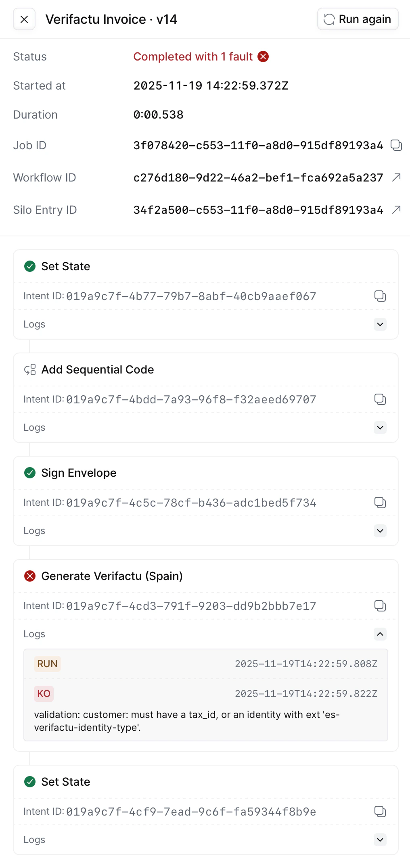
Task: Expand the Set State logs section
Action: pyautogui.click(x=380, y=324)
